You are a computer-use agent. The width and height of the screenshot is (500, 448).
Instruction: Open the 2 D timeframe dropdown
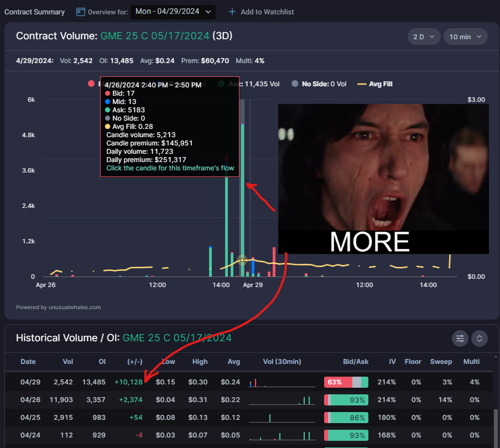click(424, 35)
